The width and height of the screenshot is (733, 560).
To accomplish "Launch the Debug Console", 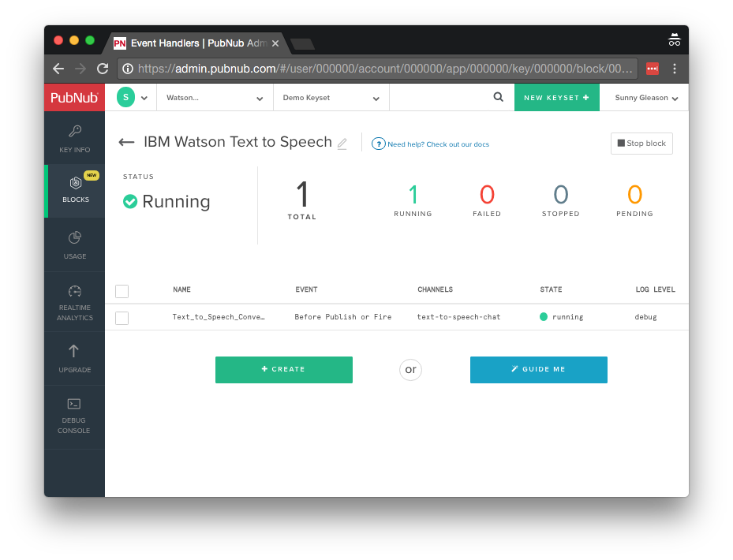I will pos(75,414).
